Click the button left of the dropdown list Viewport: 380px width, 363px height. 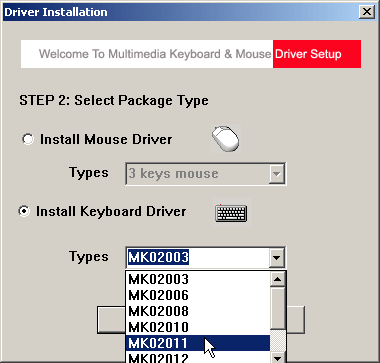point(111,320)
